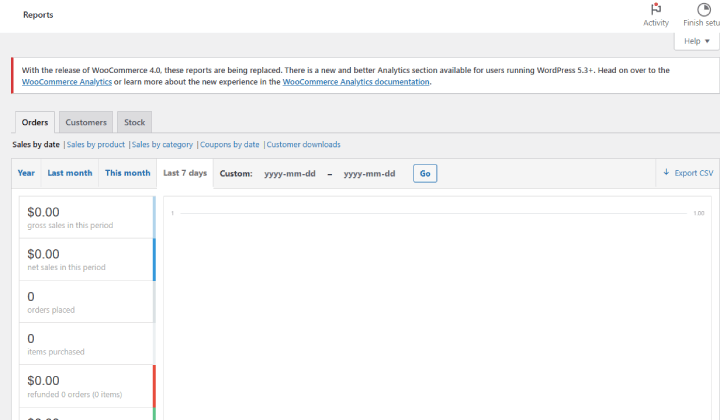720x420 pixels.
Task: Click the custom end date field
Action: tap(369, 174)
